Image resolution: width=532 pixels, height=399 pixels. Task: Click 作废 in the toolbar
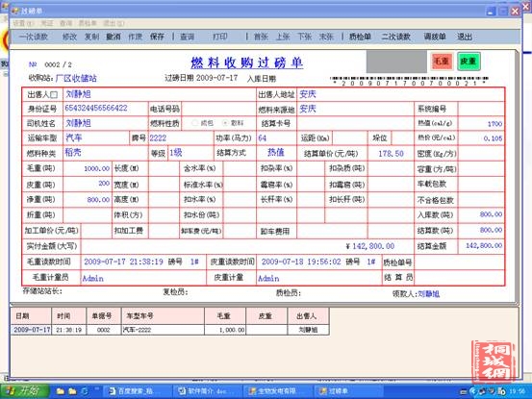(136, 37)
